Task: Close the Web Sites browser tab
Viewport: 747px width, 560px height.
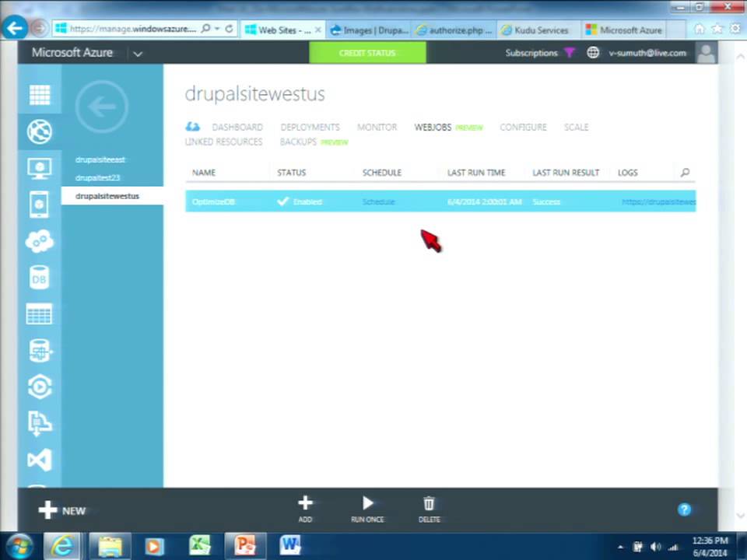Action: [x=317, y=30]
